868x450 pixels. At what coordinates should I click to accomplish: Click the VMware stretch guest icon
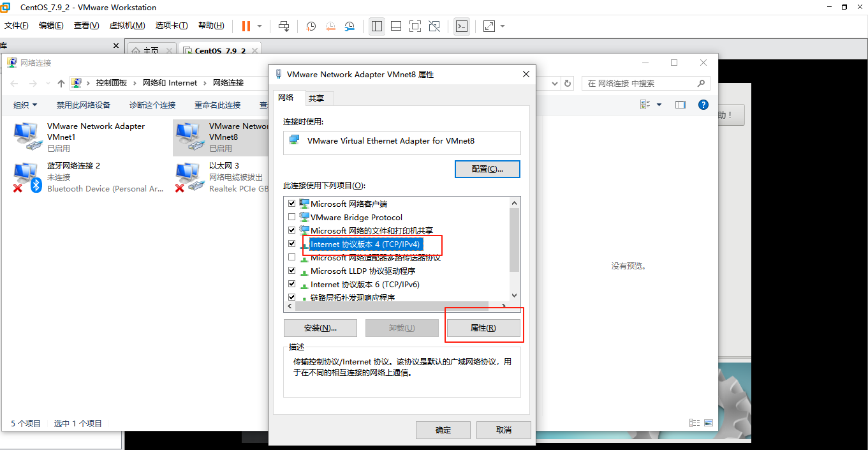[489, 26]
